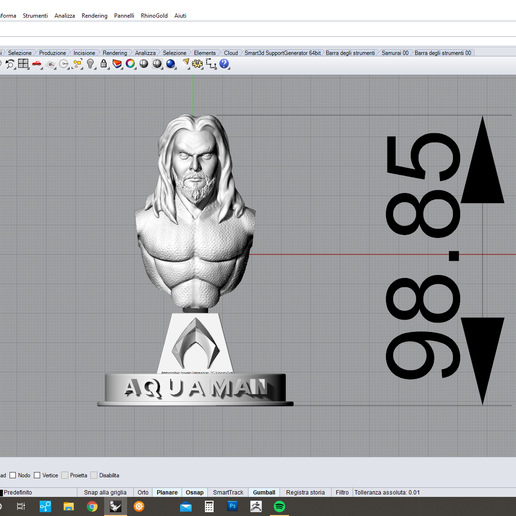This screenshot has height=516, width=516.
Task: Toggle Orto mode in status bar
Action: [x=143, y=492]
